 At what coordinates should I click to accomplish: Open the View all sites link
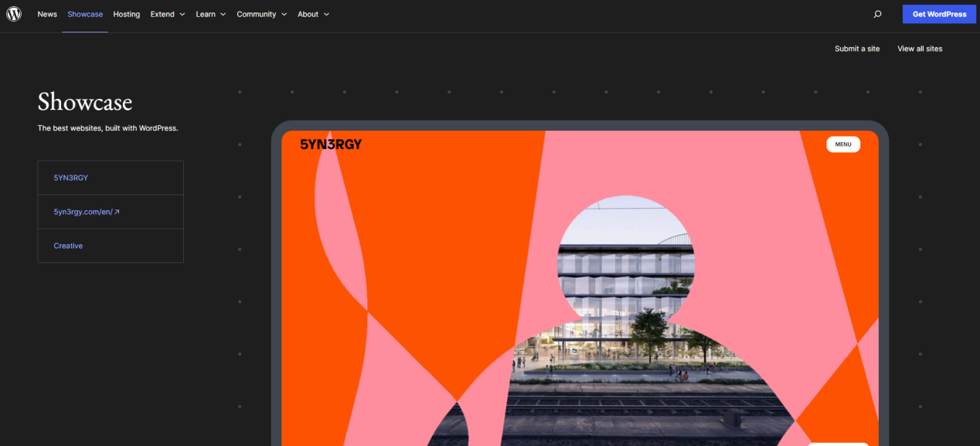pyautogui.click(x=920, y=49)
